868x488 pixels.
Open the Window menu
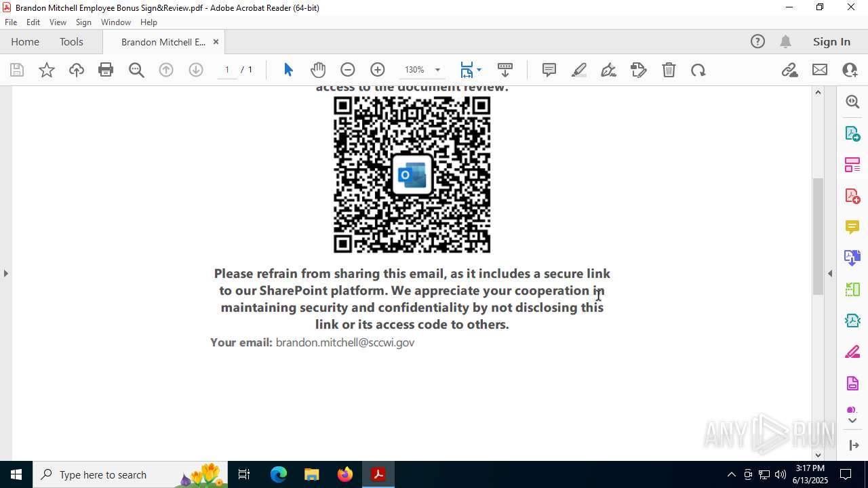(116, 22)
